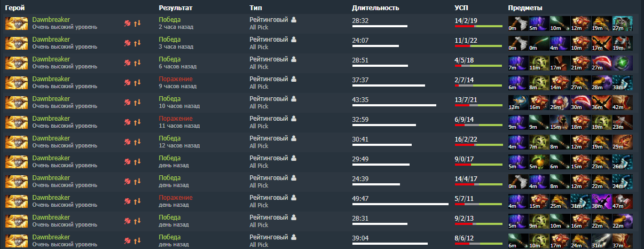Click the offlane role axe icon in the top row
This screenshot has width=644, height=249.
128,24
